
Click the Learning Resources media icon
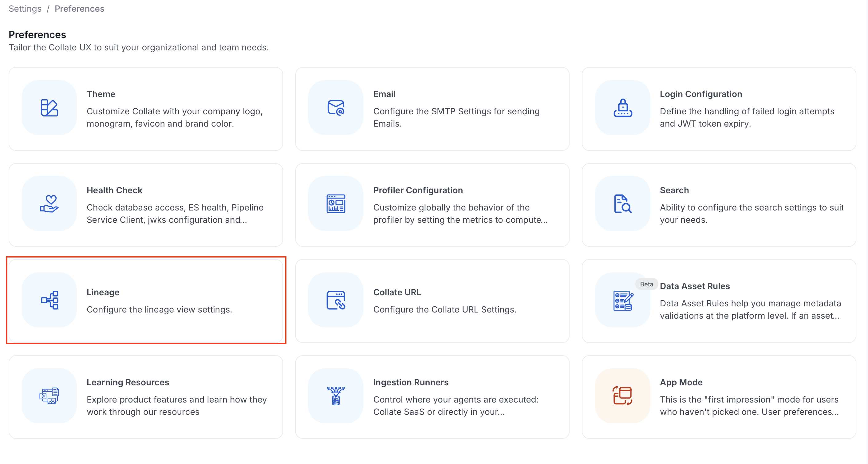(49, 395)
